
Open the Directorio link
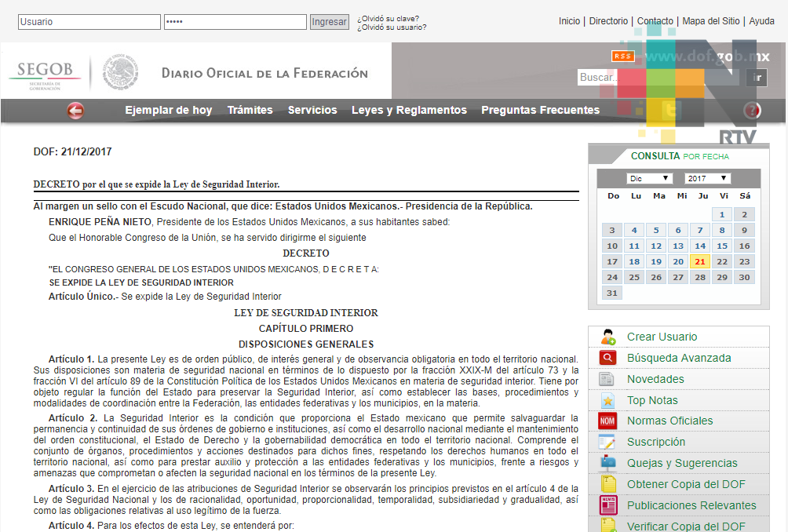608,21
